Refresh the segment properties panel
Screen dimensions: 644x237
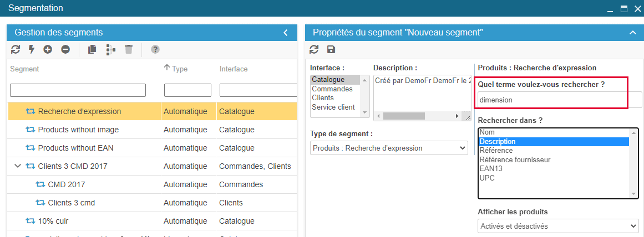click(x=314, y=49)
